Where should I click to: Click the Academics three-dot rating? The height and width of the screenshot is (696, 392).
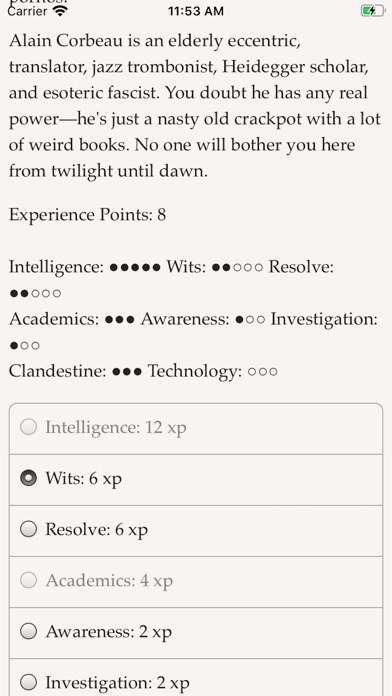pos(120,320)
